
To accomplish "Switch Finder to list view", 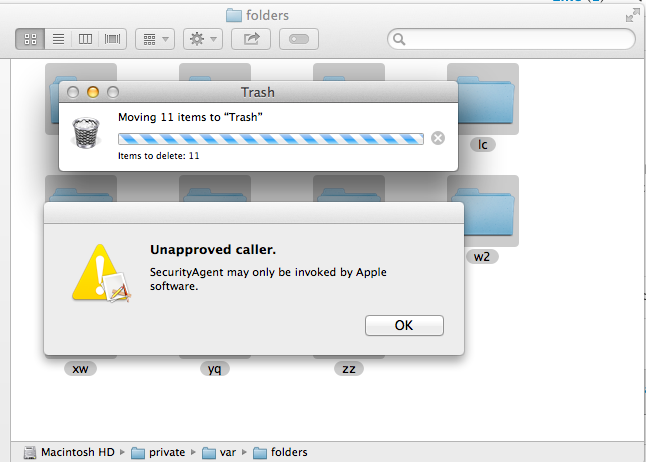I will [x=58, y=39].
